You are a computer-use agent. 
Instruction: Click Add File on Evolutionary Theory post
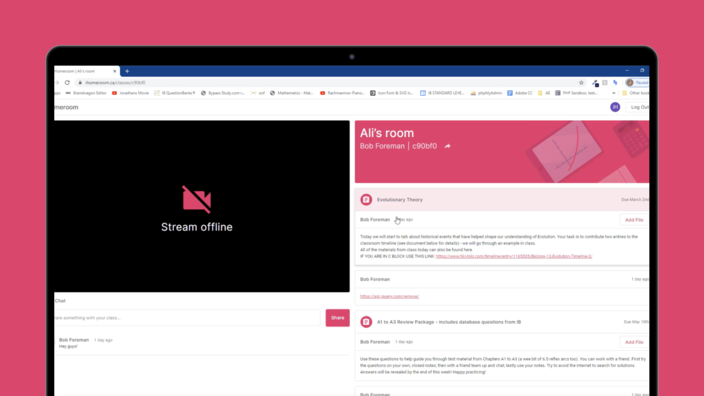click(634, 220)
